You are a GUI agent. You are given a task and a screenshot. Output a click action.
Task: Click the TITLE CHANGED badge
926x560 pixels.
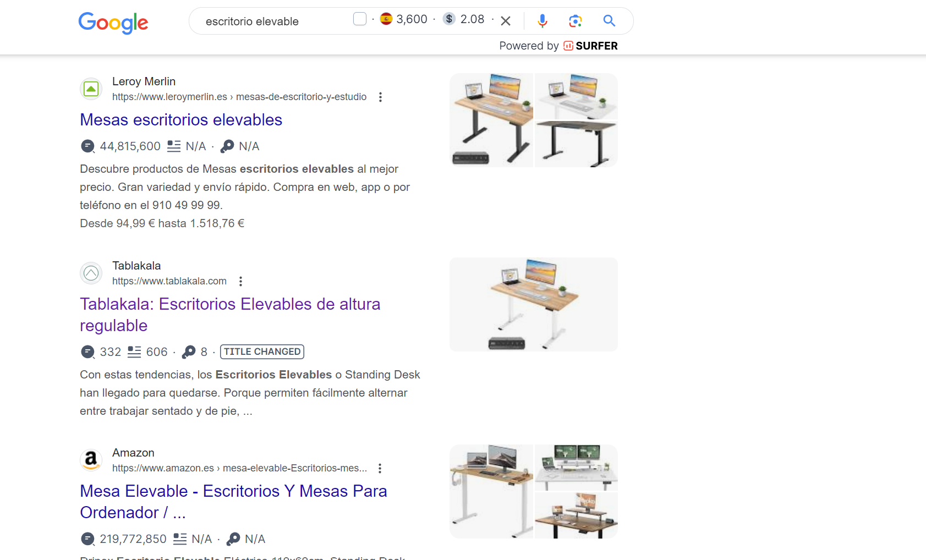262,352
